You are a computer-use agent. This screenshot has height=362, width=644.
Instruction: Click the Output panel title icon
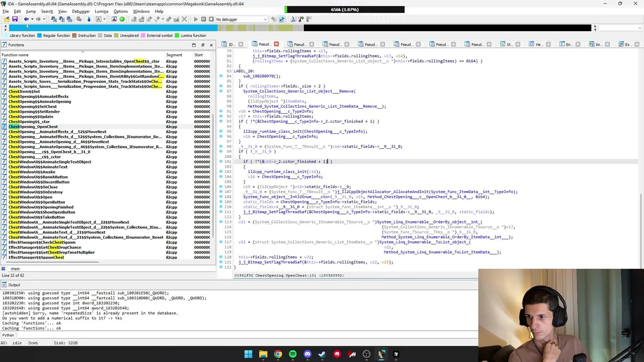[x=5, y=285]
